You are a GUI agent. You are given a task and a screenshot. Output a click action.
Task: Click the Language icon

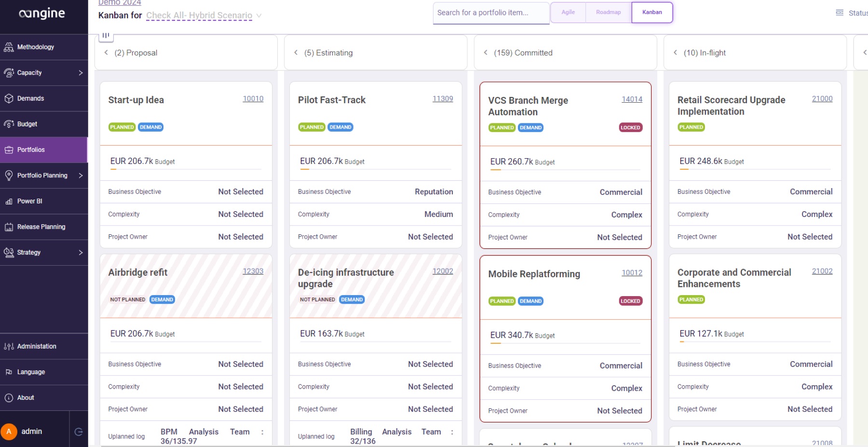9,372
